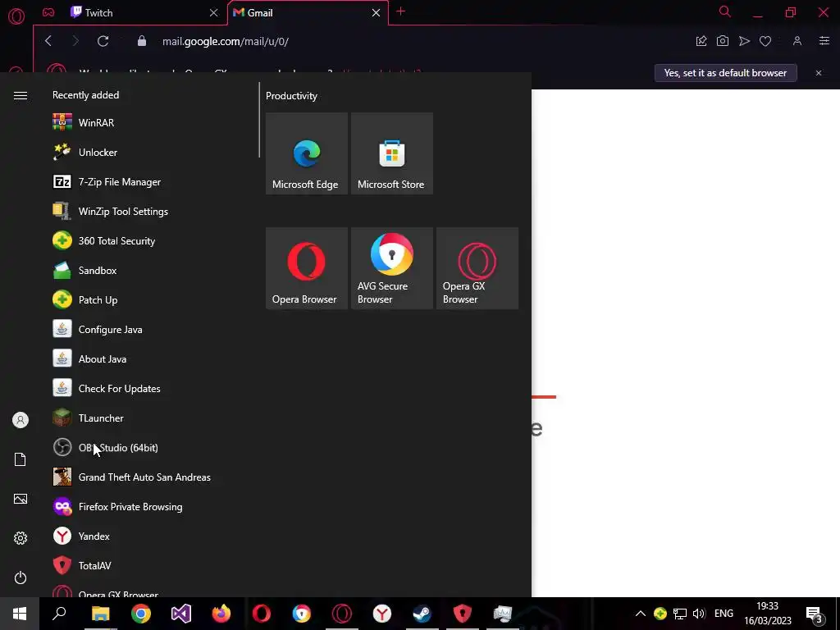Open Documents from Start sidebar
This screenshot has width=840, height=630.
(21, 459)
